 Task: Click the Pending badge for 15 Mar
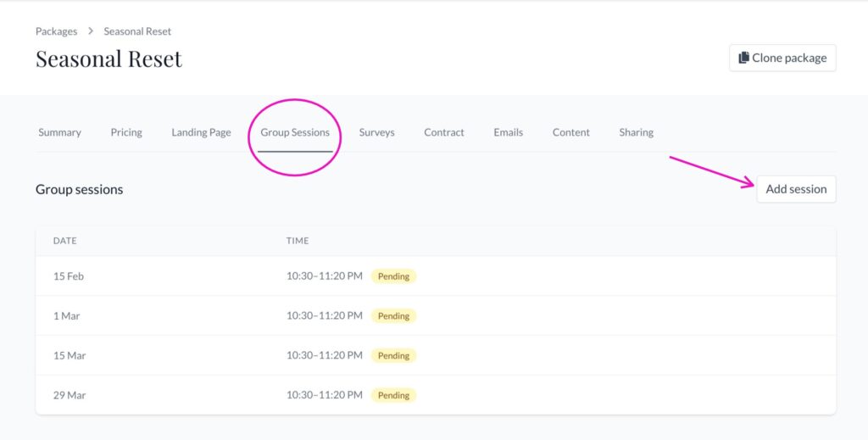393,355
